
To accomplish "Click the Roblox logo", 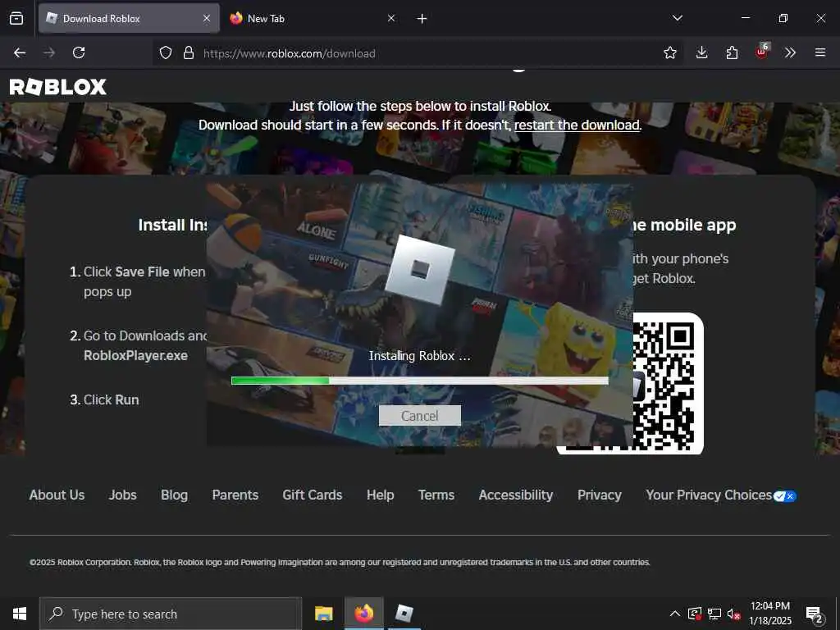I will click(58, 87).
